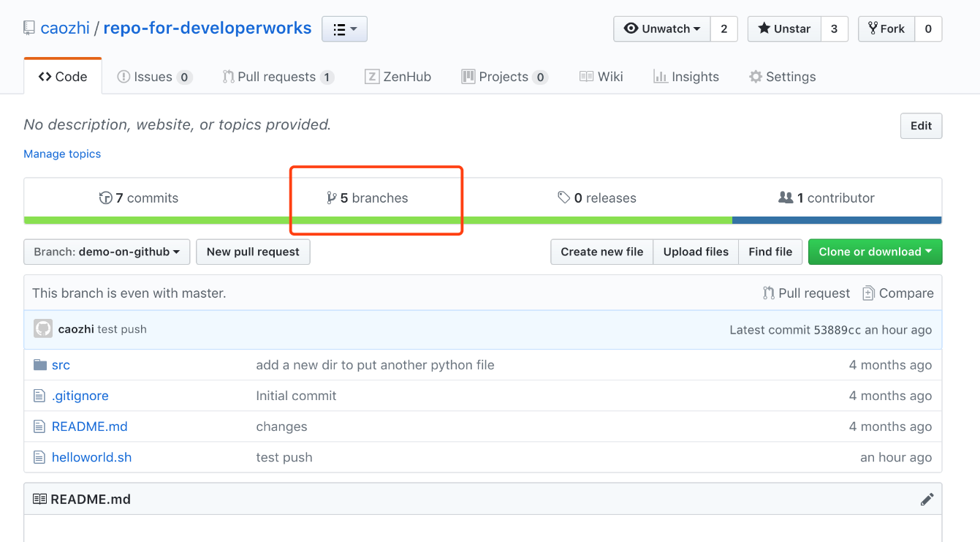This screenshot has width=980, height=542.
Task: Open the Unwatch dropdown
Action: pos(661,29)
